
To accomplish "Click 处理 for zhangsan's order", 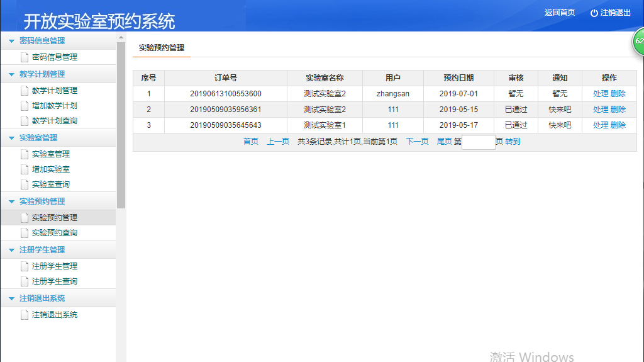I will click(601, 94).
